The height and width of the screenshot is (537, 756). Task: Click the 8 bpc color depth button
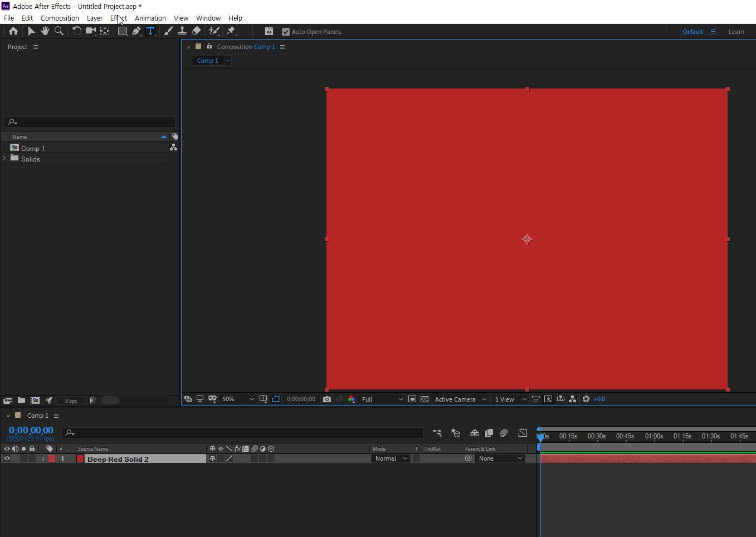point(71,401)
